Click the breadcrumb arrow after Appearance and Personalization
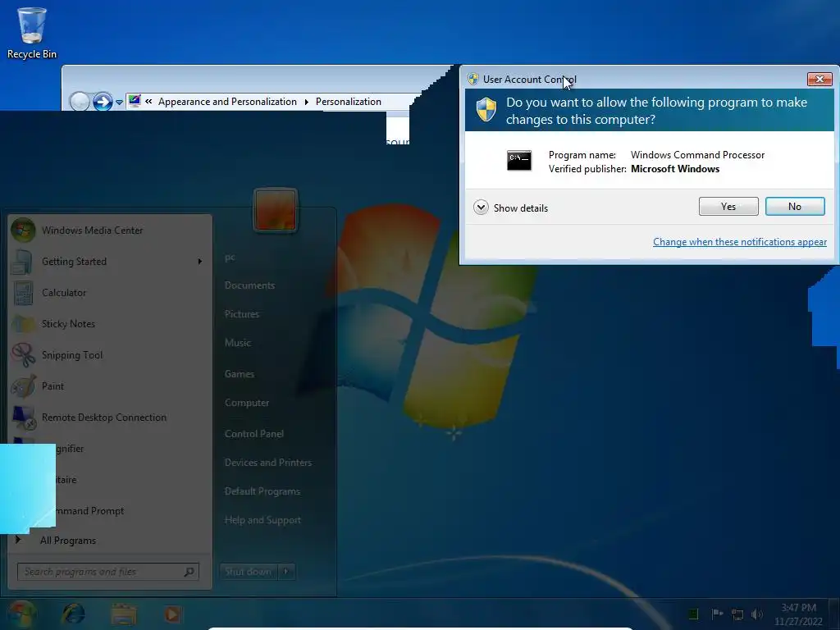840x630 pixels. 307,102
